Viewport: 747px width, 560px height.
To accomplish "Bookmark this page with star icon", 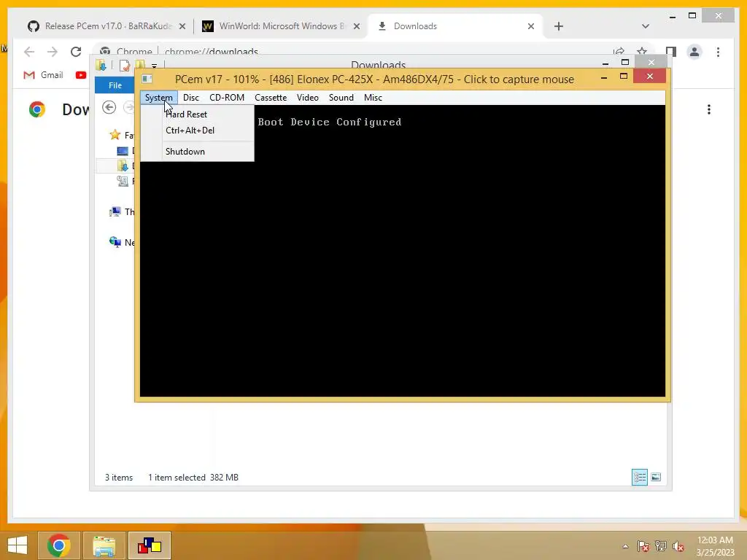I will 642,52.
